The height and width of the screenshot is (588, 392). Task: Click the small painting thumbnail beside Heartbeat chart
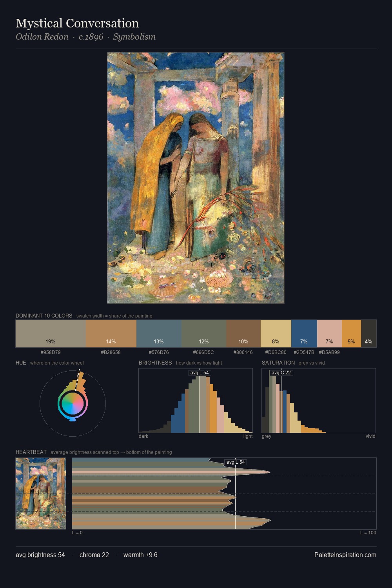41,494
